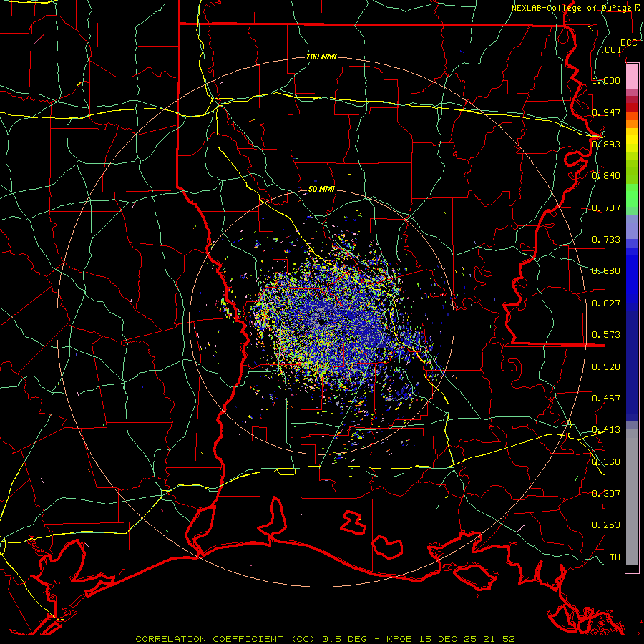The image size is (644, 644).
Task: Click the radar site center dot
Action: [322, 323]
